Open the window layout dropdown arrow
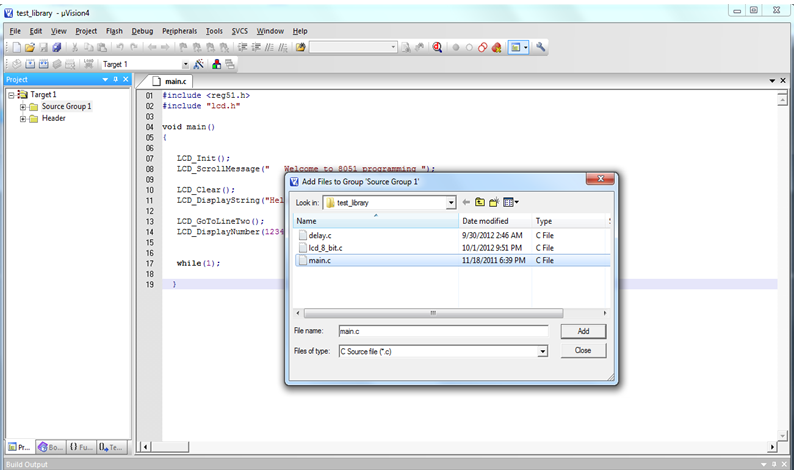The height and width of the screenshot is (470, 795). click(526, 48)
